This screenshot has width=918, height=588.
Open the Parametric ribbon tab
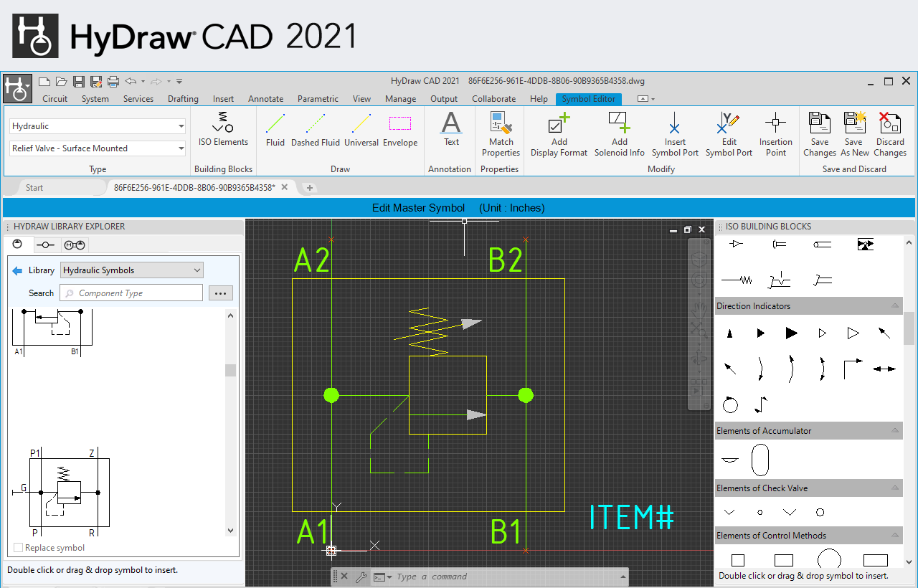pos(318,99)
